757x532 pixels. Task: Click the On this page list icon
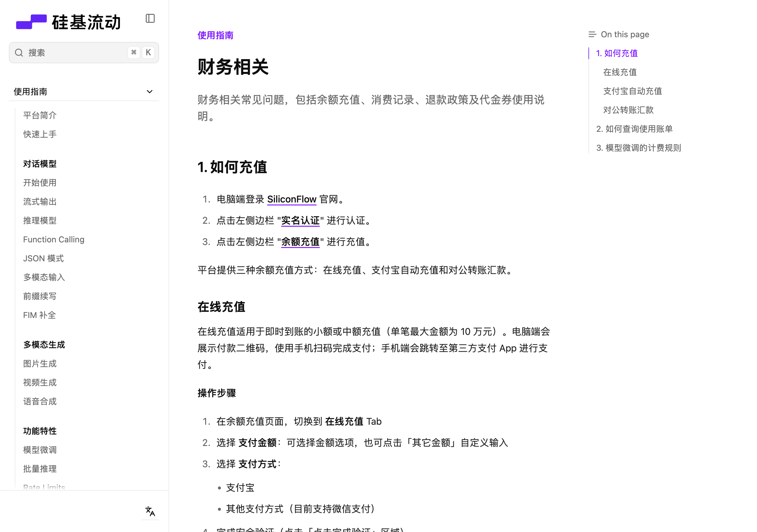click(592, 34)
